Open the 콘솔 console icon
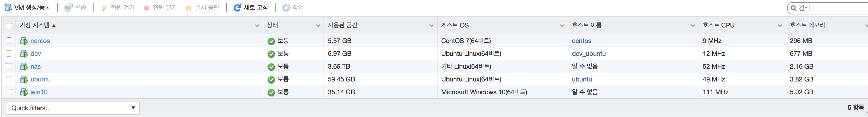The image size is (868, 117). [x=68, y=7]
